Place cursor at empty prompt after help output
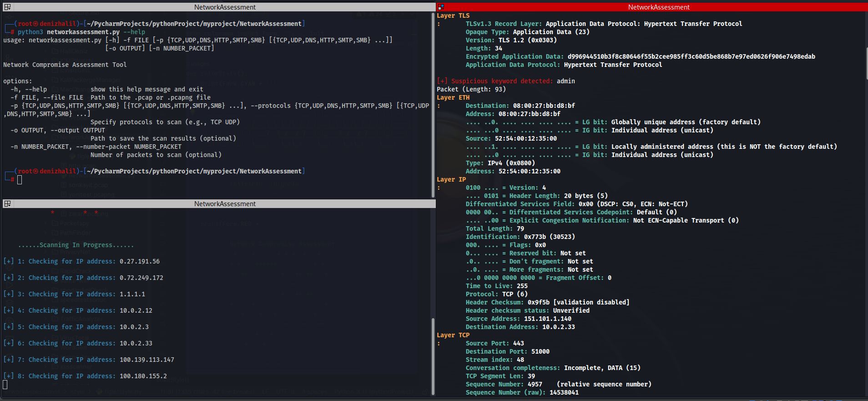The width and height of the screenshot is (868, 401). click(20, 180)
